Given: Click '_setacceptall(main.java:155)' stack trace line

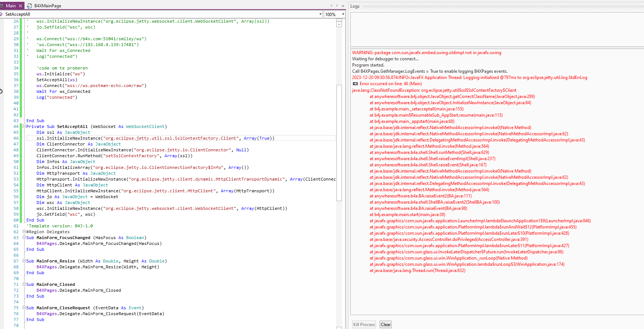Looking at the screenshot, I should coord(417,109).
